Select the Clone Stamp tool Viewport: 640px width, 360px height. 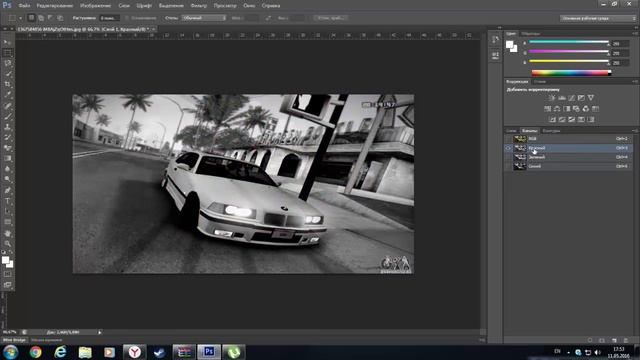8,127
